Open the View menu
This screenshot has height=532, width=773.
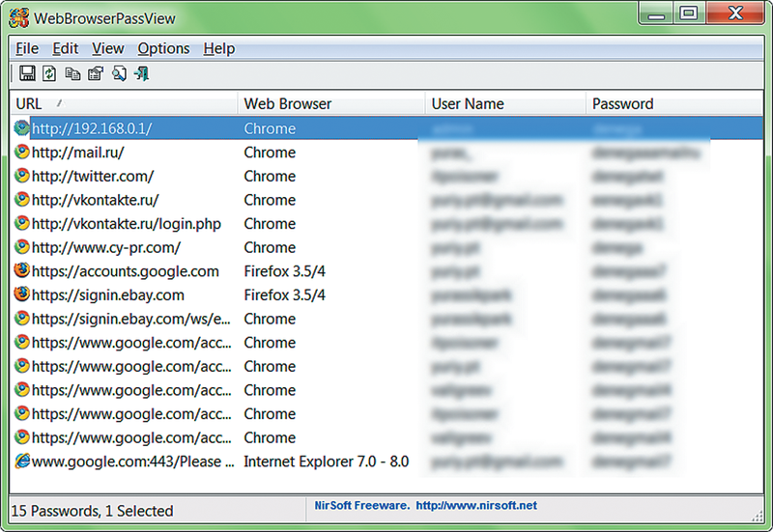click(107, 48)
